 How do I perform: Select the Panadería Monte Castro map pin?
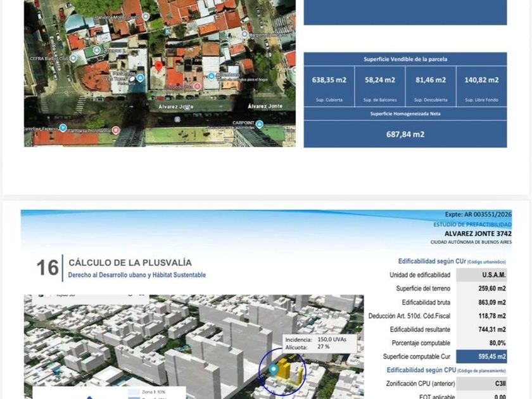point(146,16)
